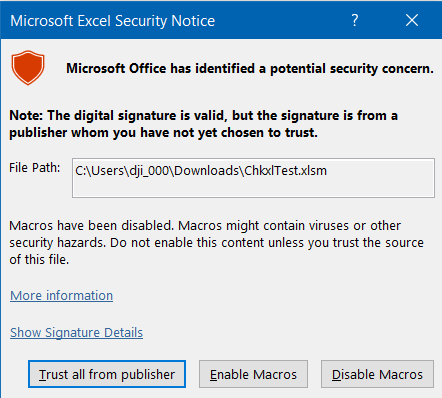Show Signature Details for this file
442x398 pixels.
[x=77, y=333]
